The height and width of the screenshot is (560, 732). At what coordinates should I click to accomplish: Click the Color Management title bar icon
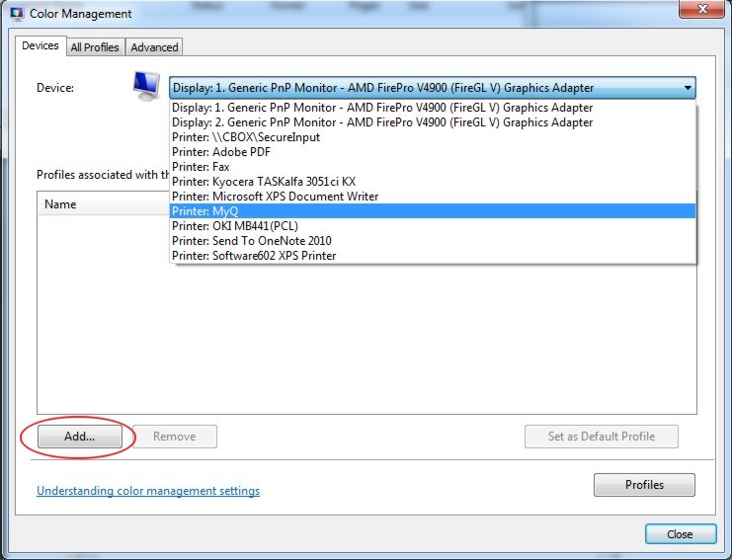(x=17, y=14)
